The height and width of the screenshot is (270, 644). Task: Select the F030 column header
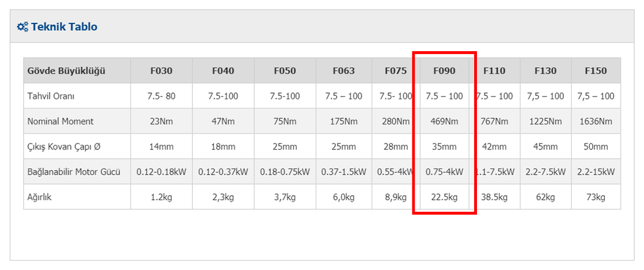pos(161,71)
